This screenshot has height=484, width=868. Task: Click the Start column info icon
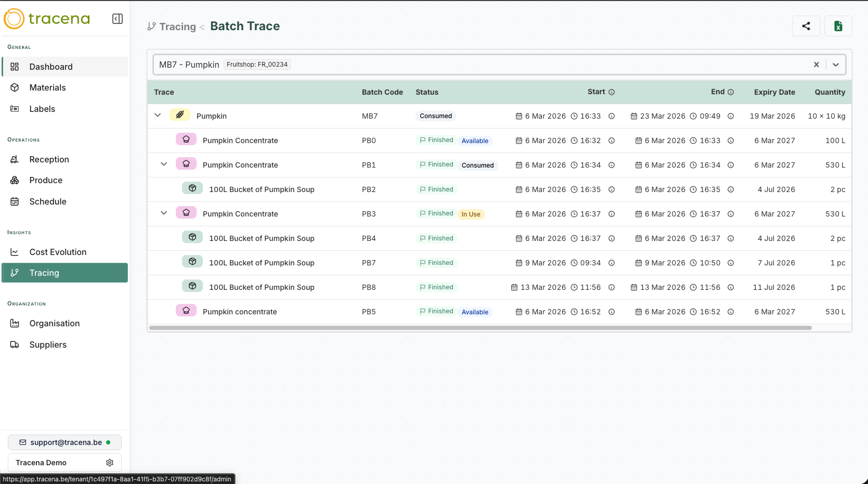[612, 92]
